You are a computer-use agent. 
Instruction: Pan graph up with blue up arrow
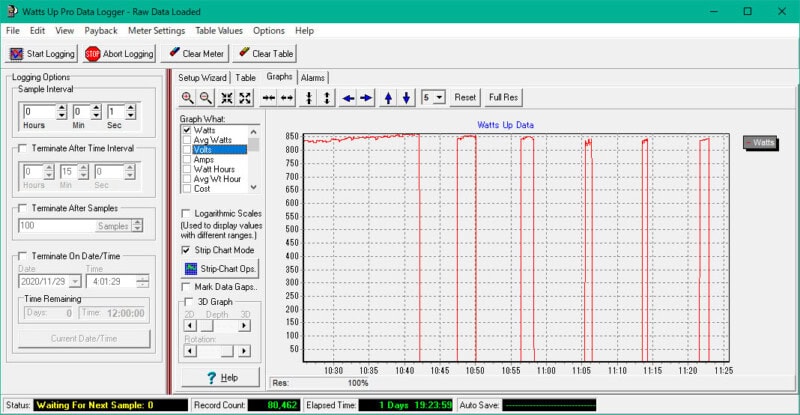[x=388, y=98]
